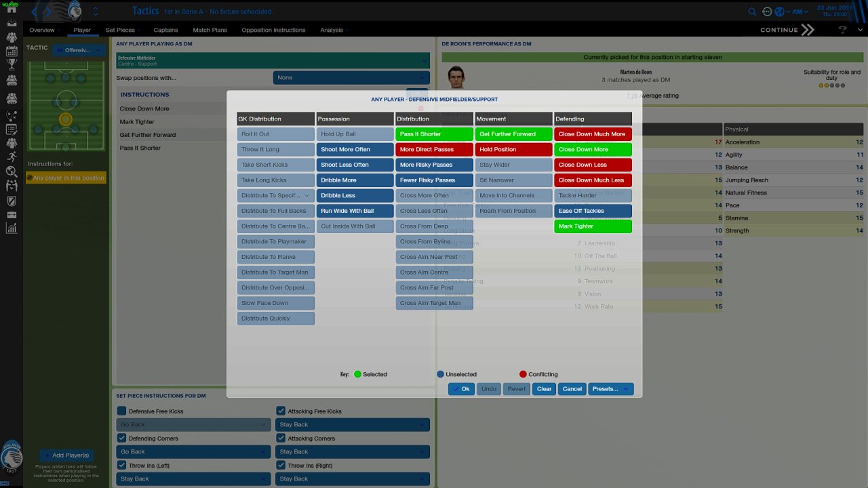Uncheck the Throw Ins (Right) checkbox
The image size is (868, 488).
click(x=281, y=465)
